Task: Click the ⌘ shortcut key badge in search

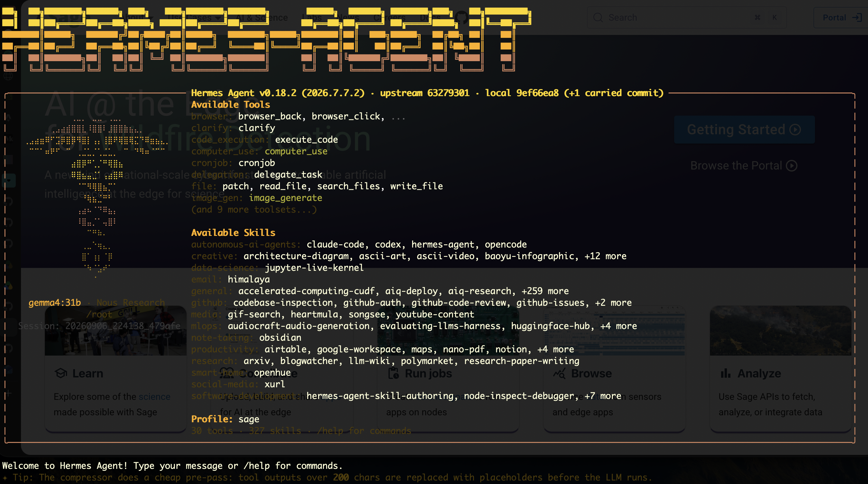Action: tap(758, 17)
